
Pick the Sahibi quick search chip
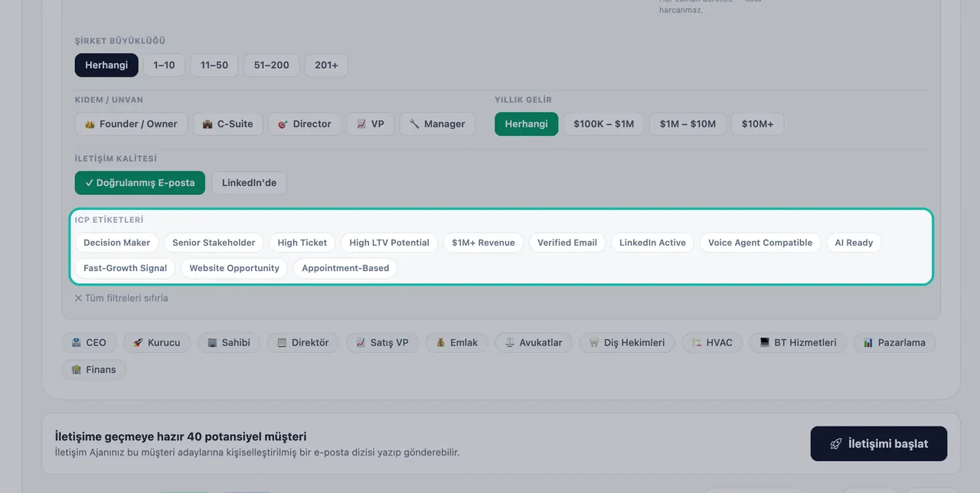click(x=229, y=342)
